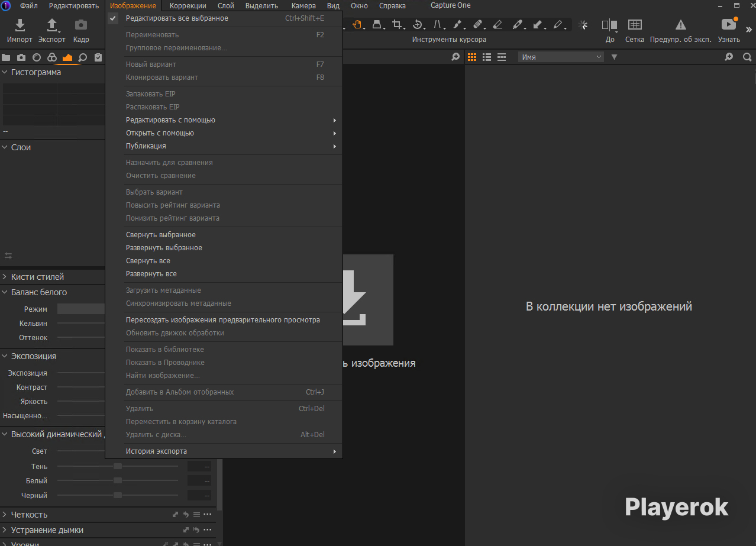The width and height of the screenshot is (756, 546).
Task: Open the exposure histogram tool tab
Action: (67, 57)
